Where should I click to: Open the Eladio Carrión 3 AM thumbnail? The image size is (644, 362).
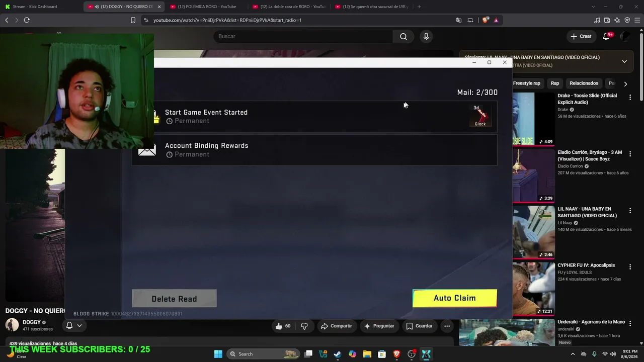point(533,175)
